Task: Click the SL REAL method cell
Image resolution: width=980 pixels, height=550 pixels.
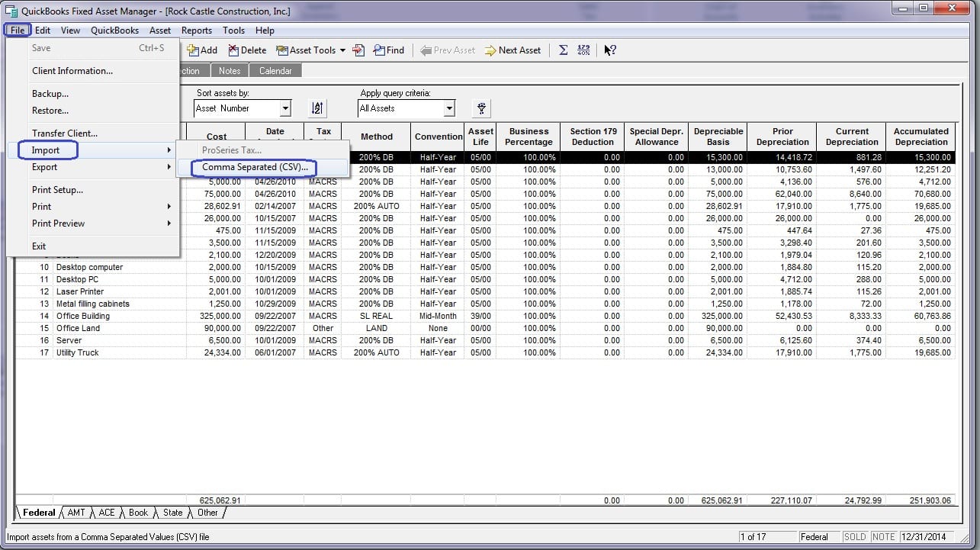Action: [377, 316]
